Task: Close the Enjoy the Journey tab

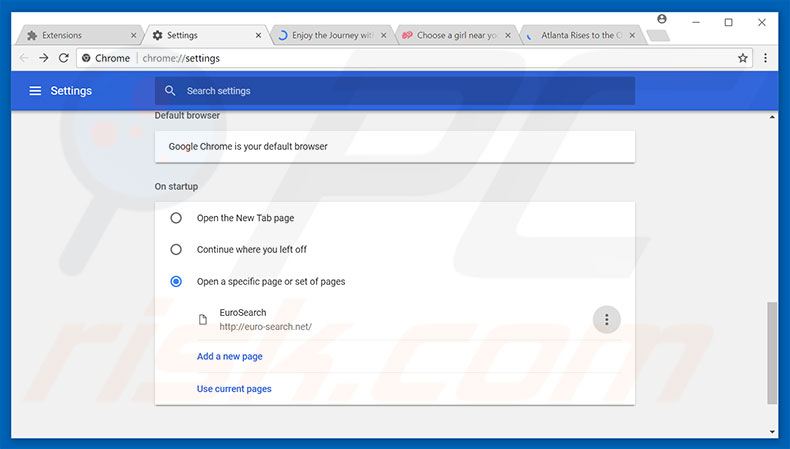Action: (383, 35)
